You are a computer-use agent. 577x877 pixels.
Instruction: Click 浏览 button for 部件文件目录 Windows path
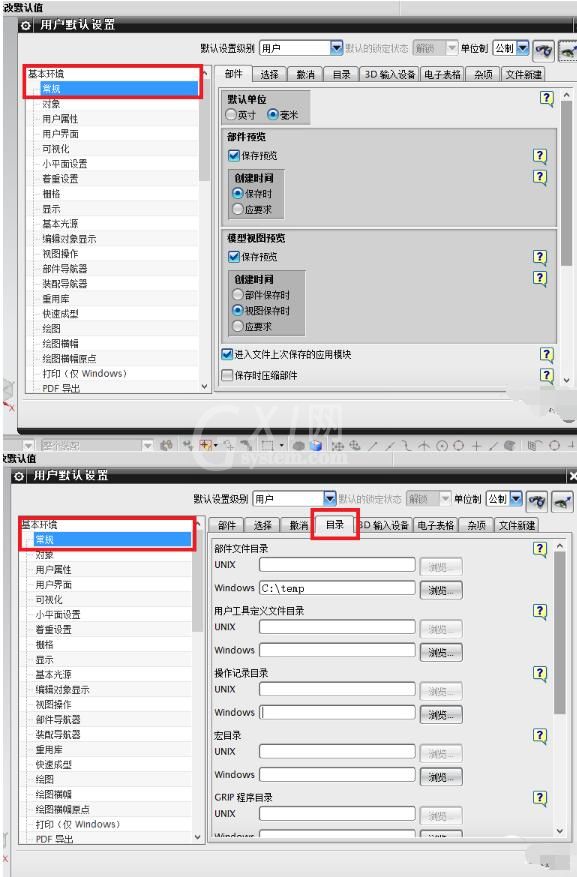pos(441,590)
